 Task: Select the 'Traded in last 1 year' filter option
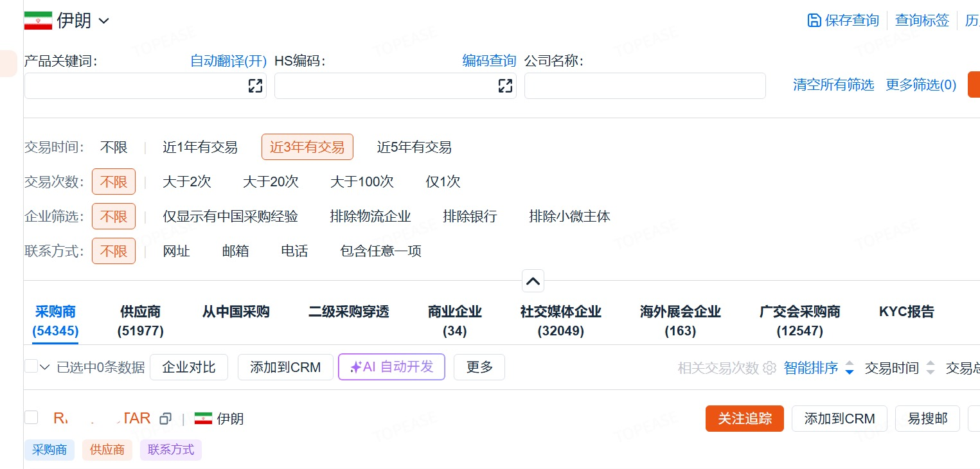coord(200,147)
